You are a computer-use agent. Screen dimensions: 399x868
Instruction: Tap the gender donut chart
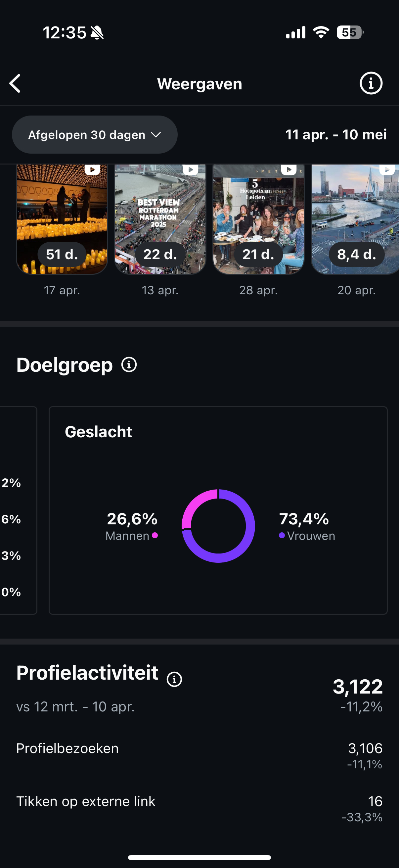click(x=218, y=526)
